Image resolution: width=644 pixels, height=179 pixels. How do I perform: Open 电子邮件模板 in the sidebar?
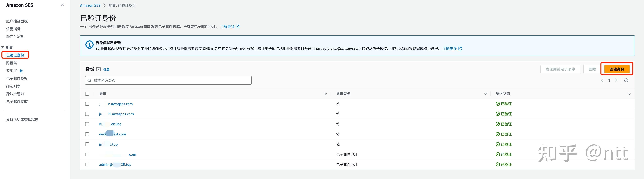coord(17,78)
